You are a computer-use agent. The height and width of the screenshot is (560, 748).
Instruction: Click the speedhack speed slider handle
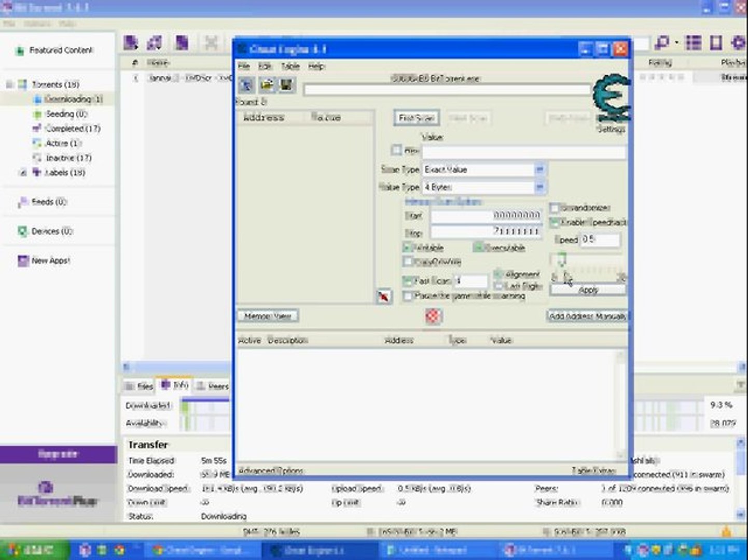(x=560, y=258)
